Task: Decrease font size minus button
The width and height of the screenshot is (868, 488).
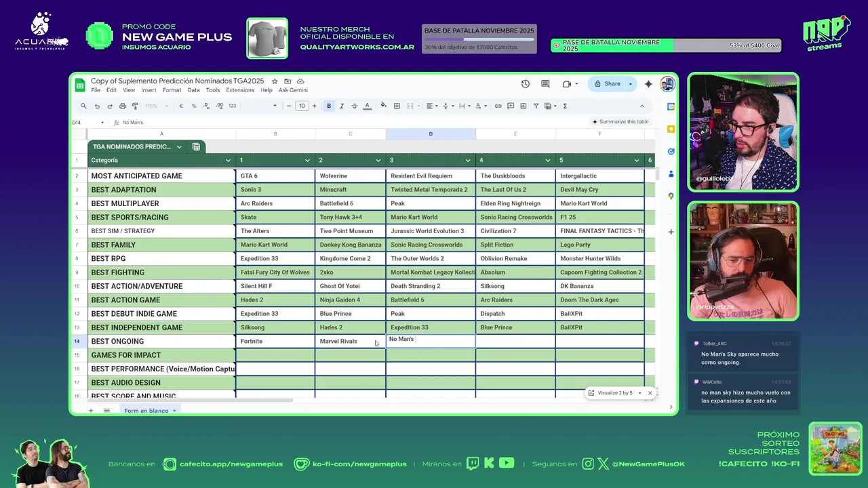Action: (x=289, y=106)
